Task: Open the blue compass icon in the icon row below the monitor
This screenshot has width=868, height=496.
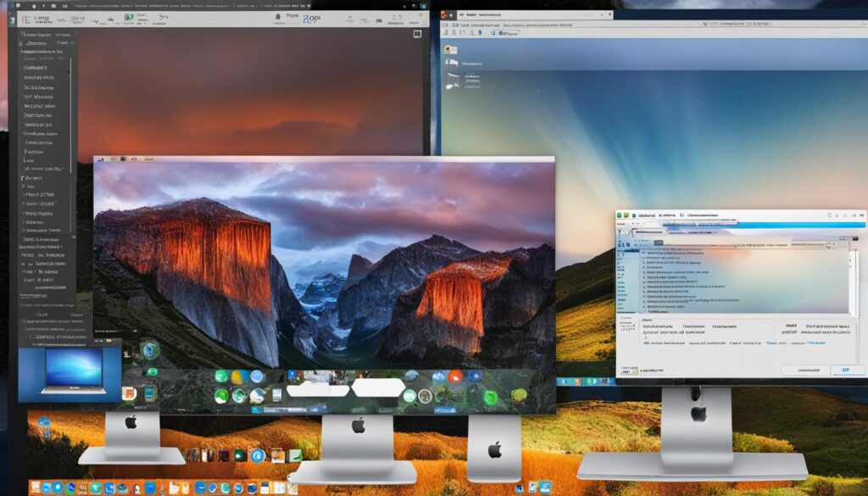Action: pyautogui.click(x=258, y=455)
